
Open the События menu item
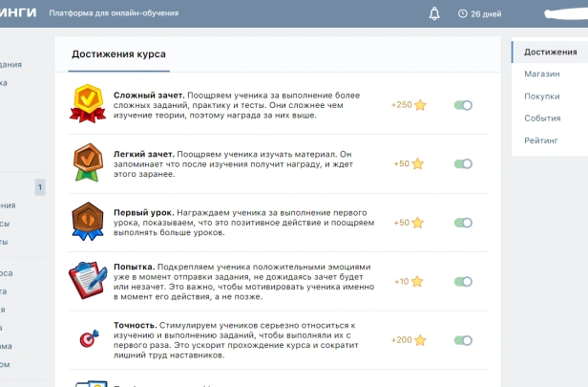coord(542,118)
